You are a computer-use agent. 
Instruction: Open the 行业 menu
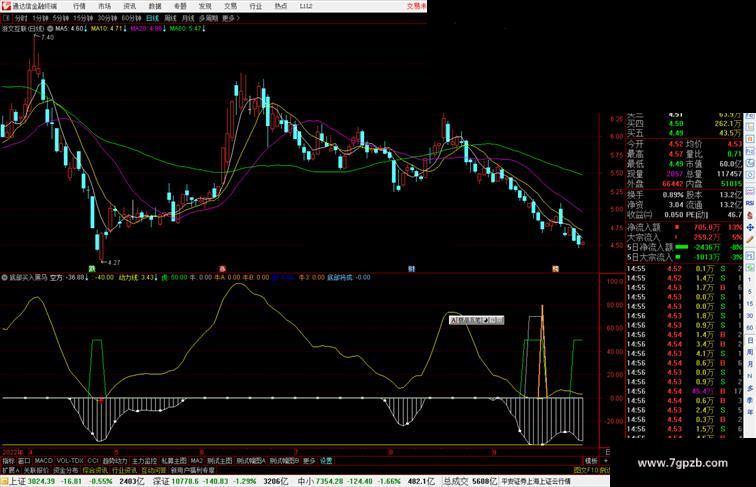tap(256, 6)
